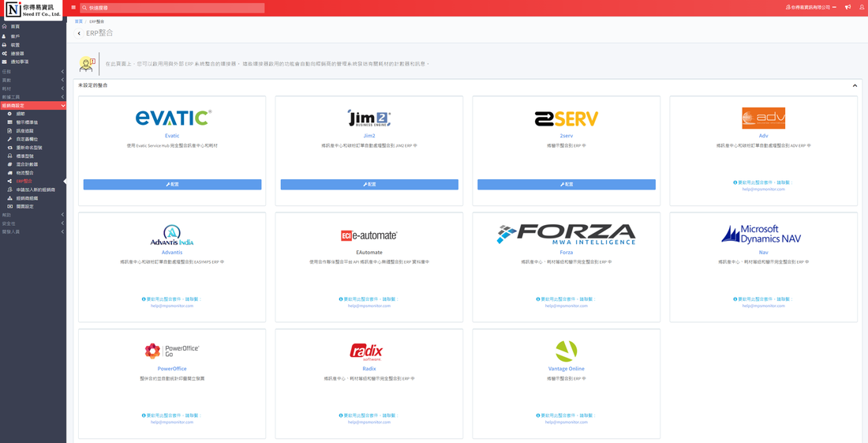Expand the 耗材 sidebar section
This screenshot has height=443, width=868.
click(33, 88)
